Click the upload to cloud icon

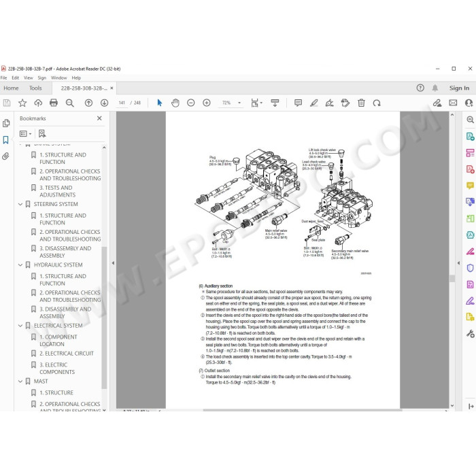tap(38, 103)
